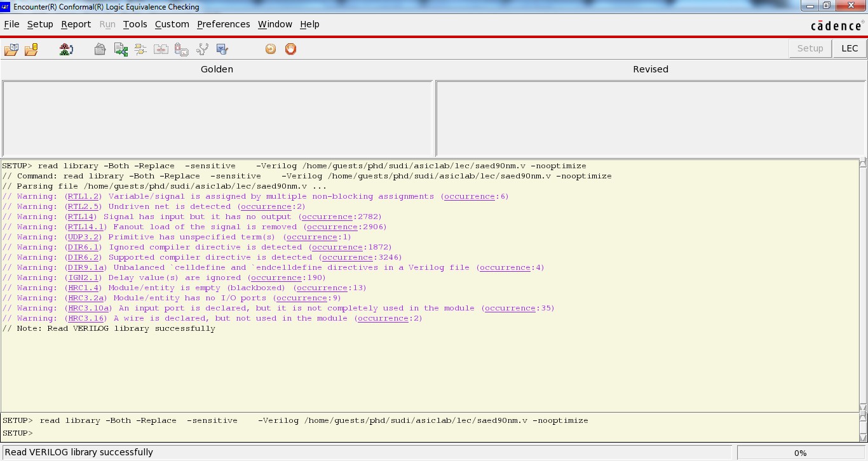Open the Window menu
Screen dimensions: 868x461
(x=275, y=24)
